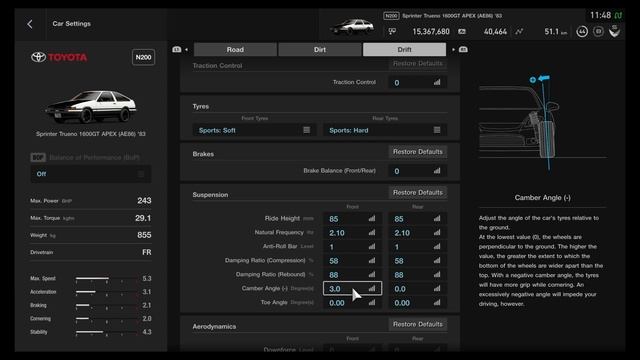
Task: Open the Road settings tab
Action: click(x=235, y=49)
